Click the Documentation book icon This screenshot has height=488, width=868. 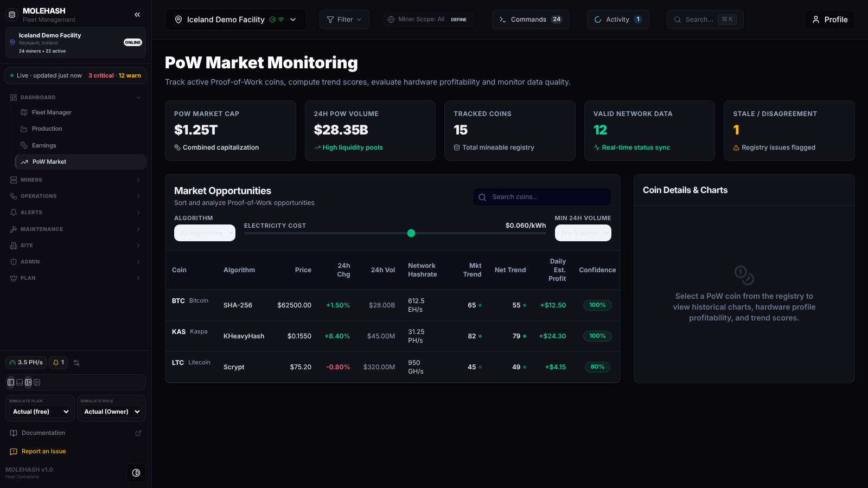(14, 433)
